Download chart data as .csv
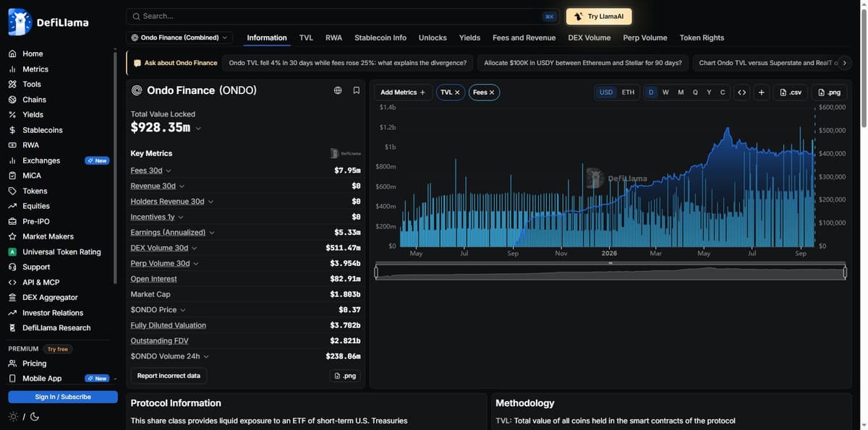The height and width of the screenshot is (430, 868). click(791, 93)
